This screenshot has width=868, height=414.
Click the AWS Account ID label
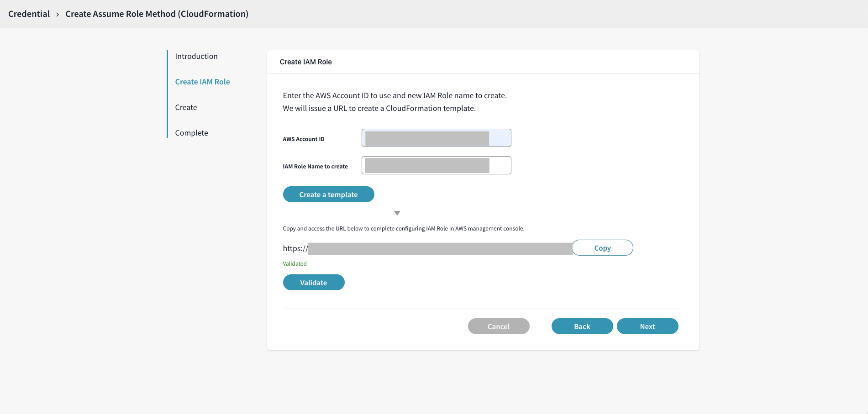click(x=303, y=139)
